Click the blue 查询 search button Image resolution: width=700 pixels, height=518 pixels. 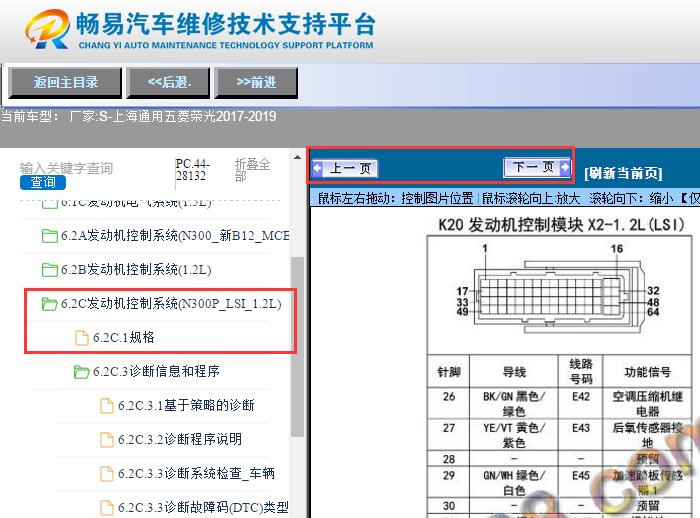43,182
